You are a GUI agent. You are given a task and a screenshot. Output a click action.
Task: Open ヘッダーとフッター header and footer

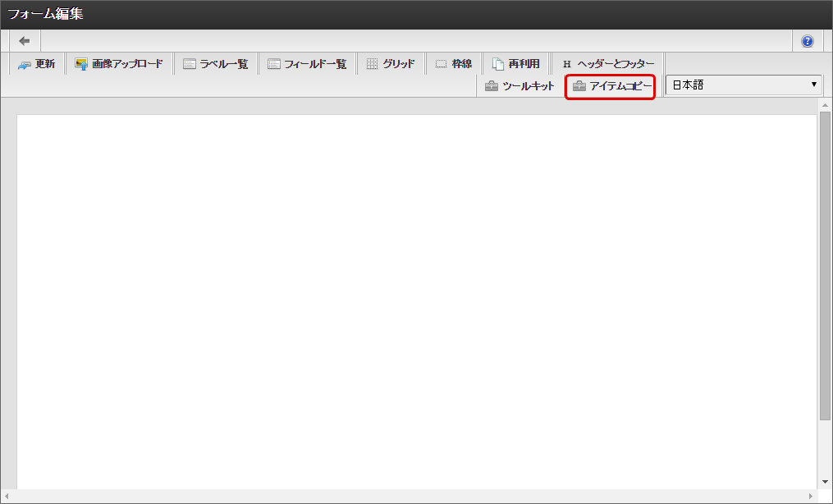[608, 64]
